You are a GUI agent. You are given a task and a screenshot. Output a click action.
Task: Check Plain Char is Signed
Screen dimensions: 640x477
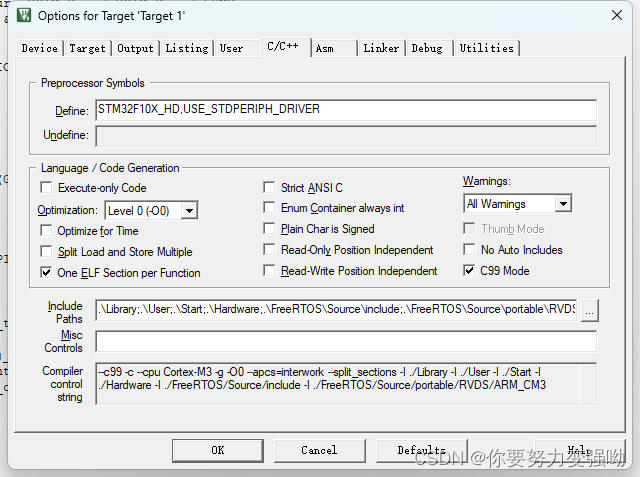click(269, 229)
